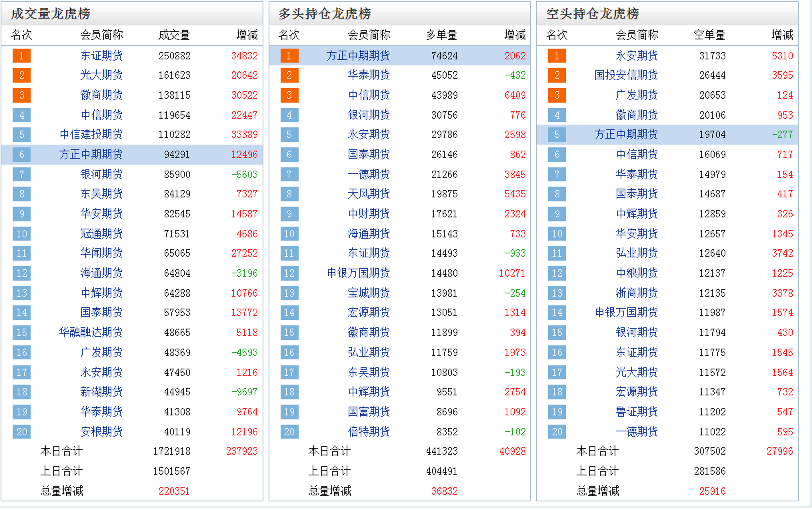Image resolution: width=812 pixels, height=510 pixels.
Task: Click the 本日合计 total 441323
Action: (442, 451)
